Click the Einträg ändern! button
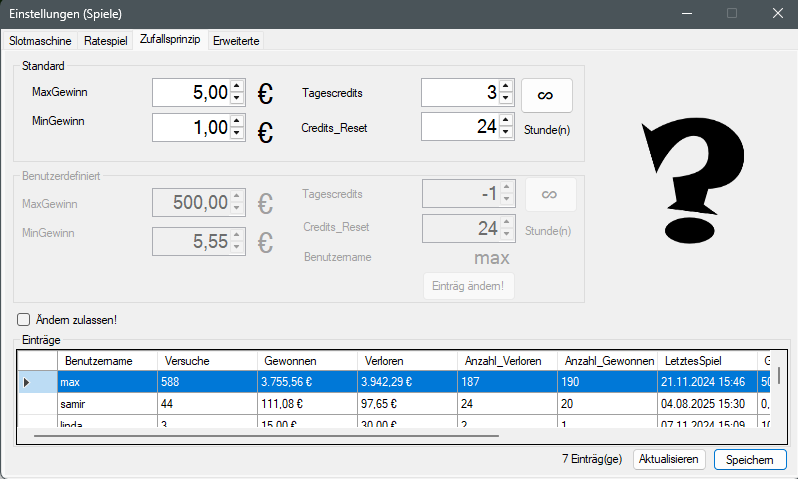Image resolution: width=798 pixels, height=479 pixels. pos(468,286)
